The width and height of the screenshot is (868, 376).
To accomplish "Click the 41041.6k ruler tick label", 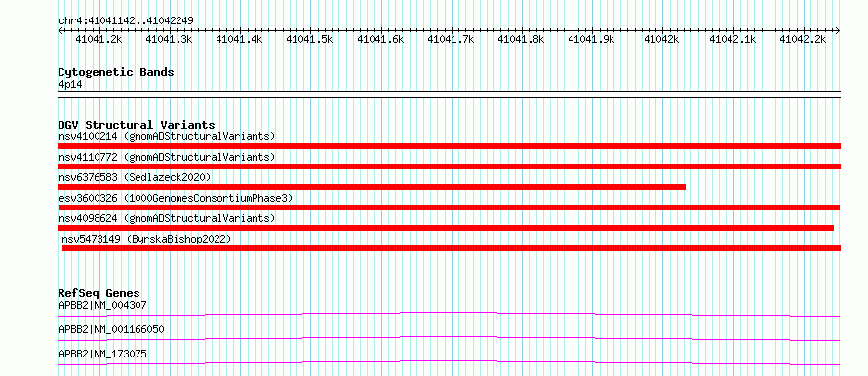I will 380,39.
